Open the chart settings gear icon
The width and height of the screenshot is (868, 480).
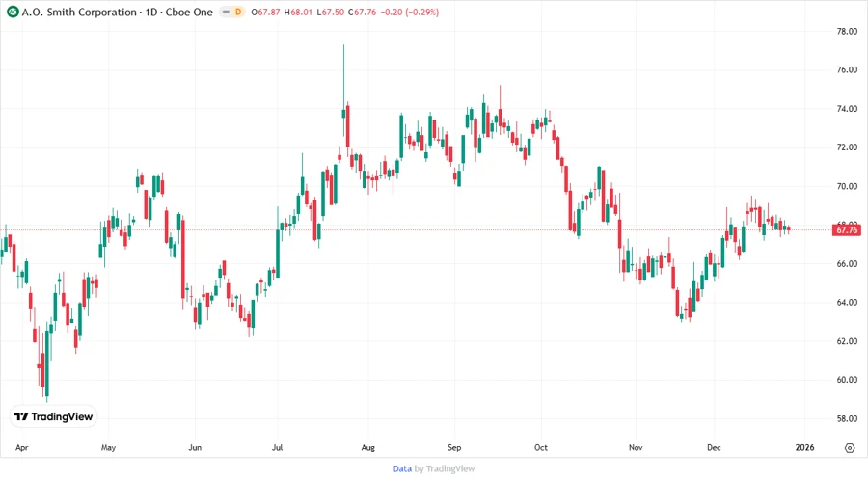pos(850,448)
